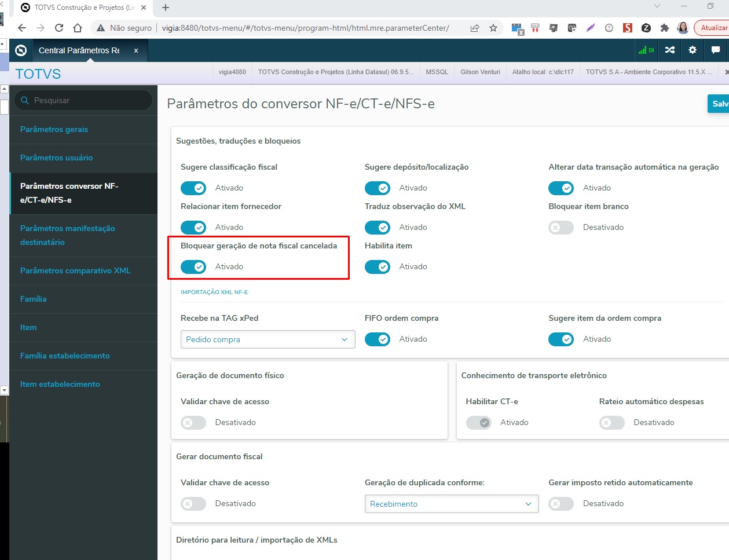
Task: Click the shuffle arrows icon in header
Action: 670,50
